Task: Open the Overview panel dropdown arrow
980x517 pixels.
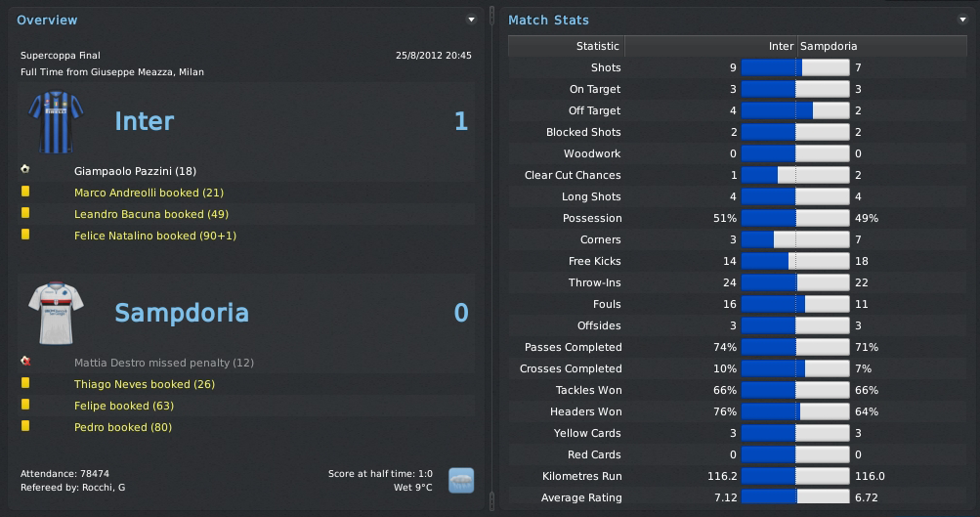Action: (x=471, y=20)
